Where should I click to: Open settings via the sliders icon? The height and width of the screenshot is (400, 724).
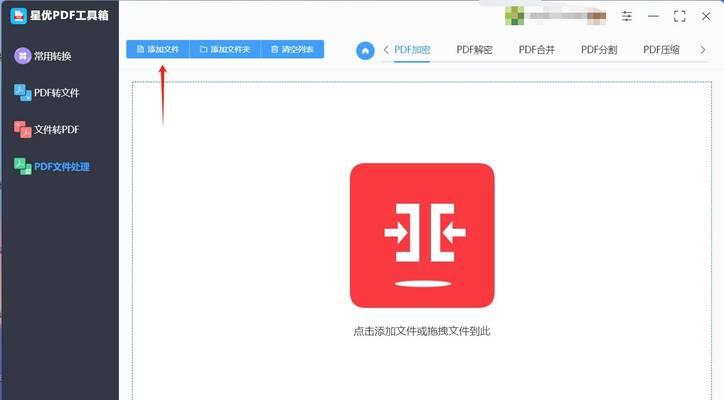(627, 16)
